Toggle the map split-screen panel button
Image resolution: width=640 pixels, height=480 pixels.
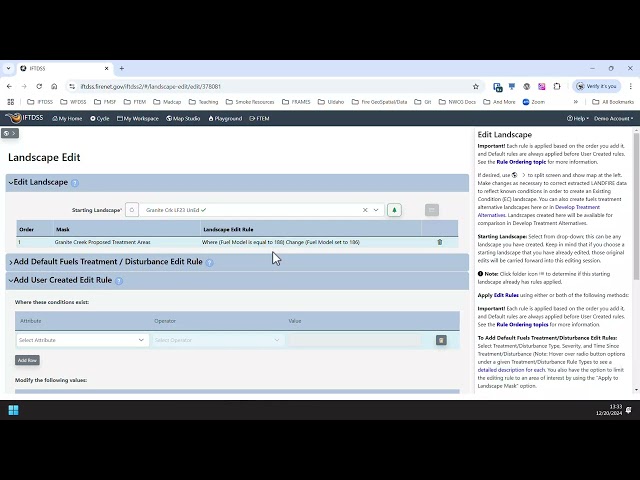coord(9,133)
